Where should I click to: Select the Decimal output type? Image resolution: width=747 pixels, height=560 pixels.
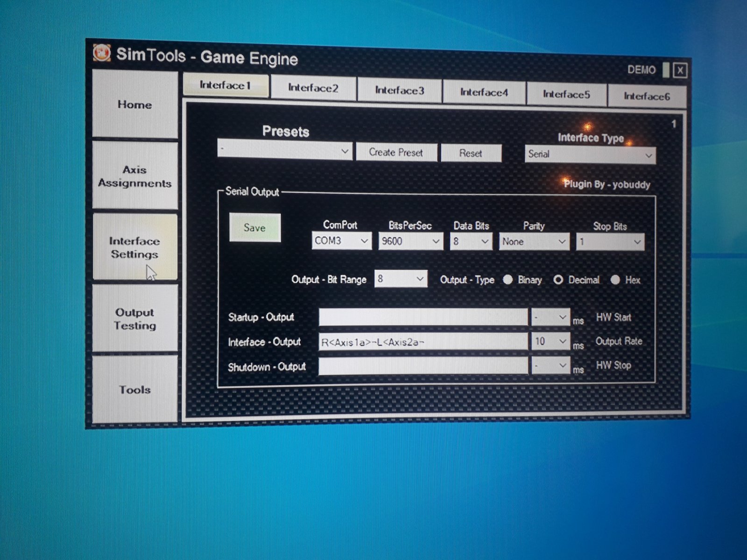click(558, 280)
